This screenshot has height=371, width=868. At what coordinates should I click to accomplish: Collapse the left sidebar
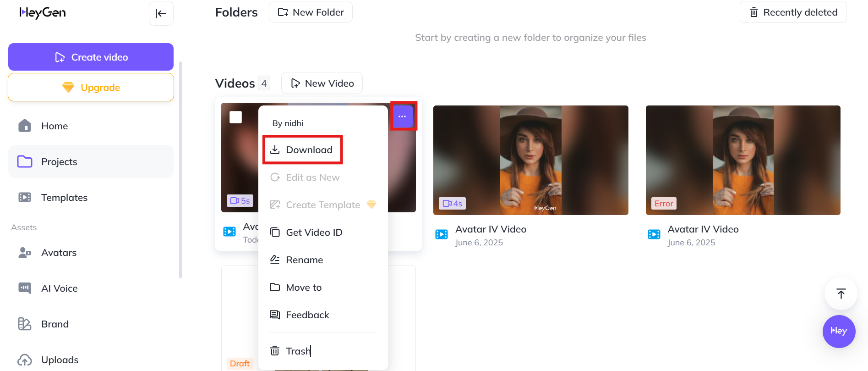(x=161, y=13)
